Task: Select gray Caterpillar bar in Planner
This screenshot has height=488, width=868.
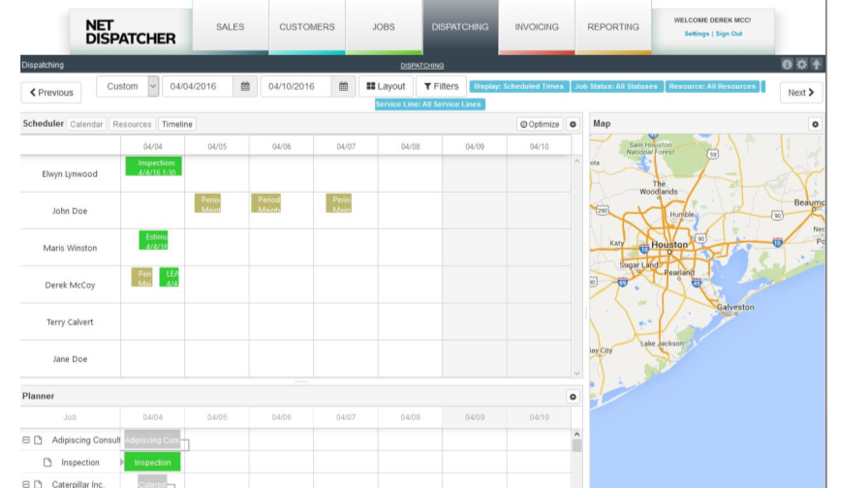Action: (152, 482)
